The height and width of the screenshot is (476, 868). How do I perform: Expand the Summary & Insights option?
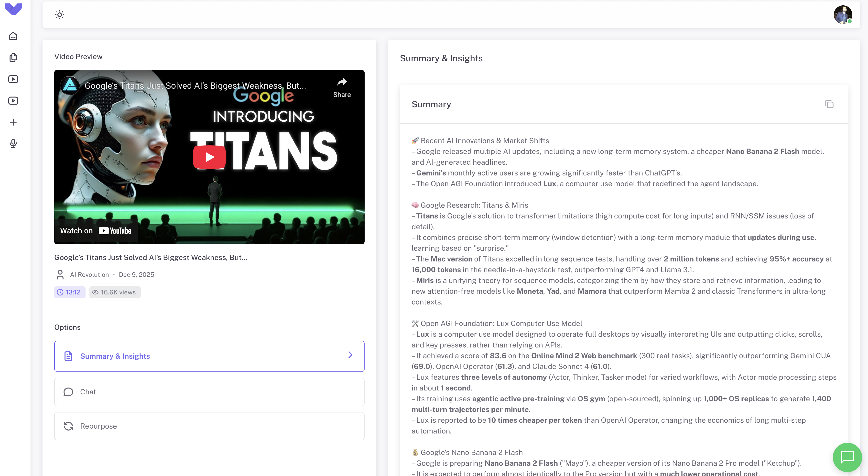tap(350, 355)
